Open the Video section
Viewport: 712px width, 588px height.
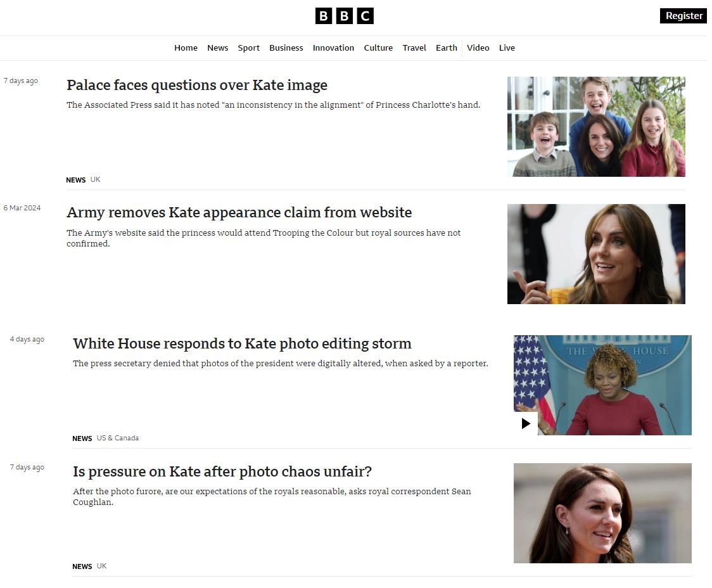tap(478, 48)
